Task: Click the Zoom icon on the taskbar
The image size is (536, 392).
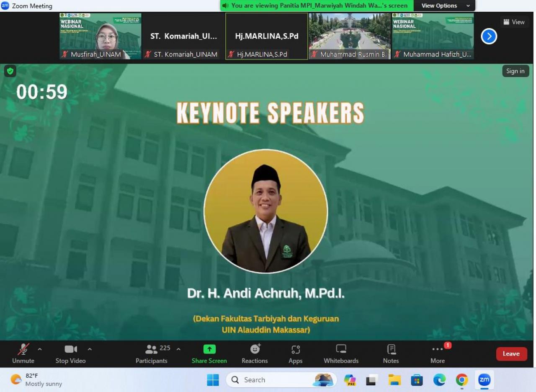Action: point(484,380)
